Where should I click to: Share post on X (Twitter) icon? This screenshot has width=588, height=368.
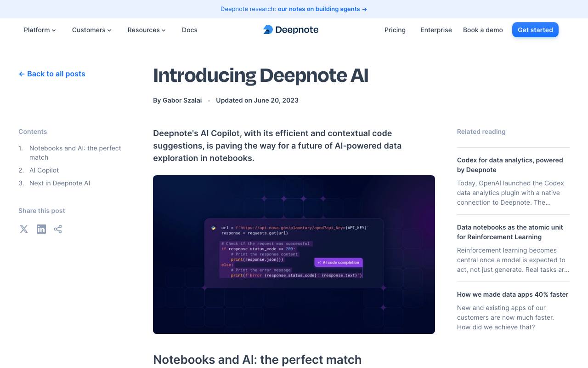tap(24, 229)
